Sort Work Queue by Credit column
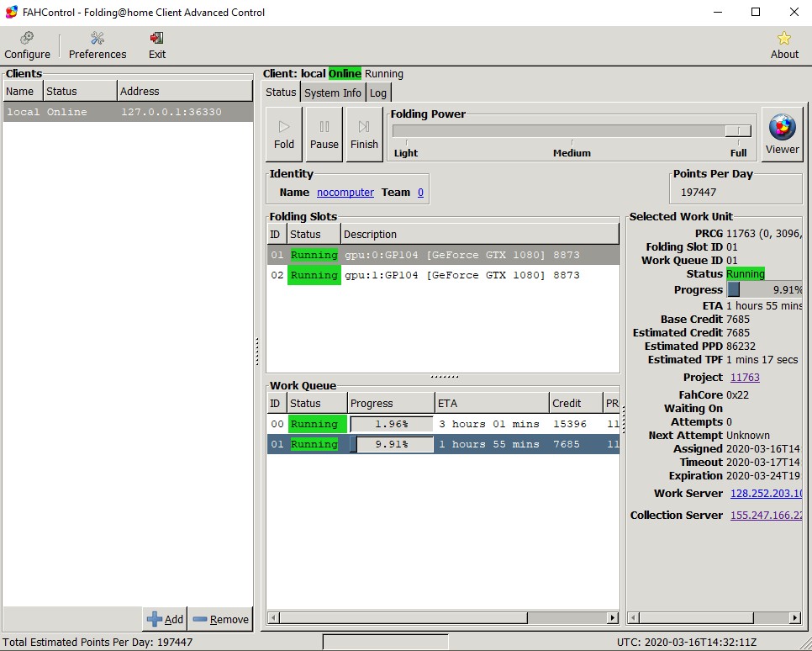The image size is (812, 651). click(x=577, y=403)
